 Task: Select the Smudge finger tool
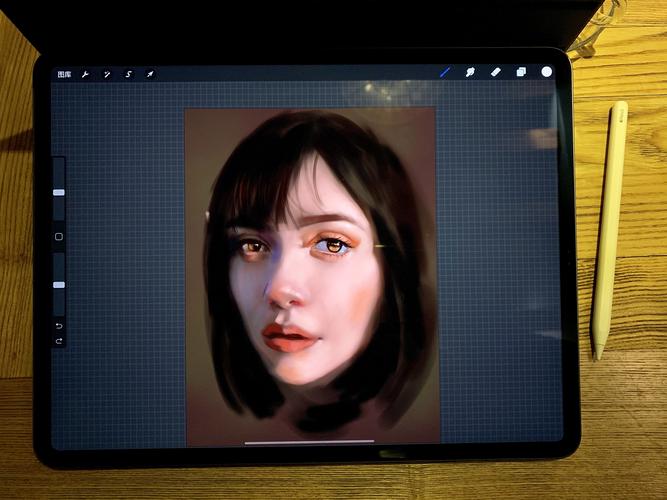(x=471, y=72)
